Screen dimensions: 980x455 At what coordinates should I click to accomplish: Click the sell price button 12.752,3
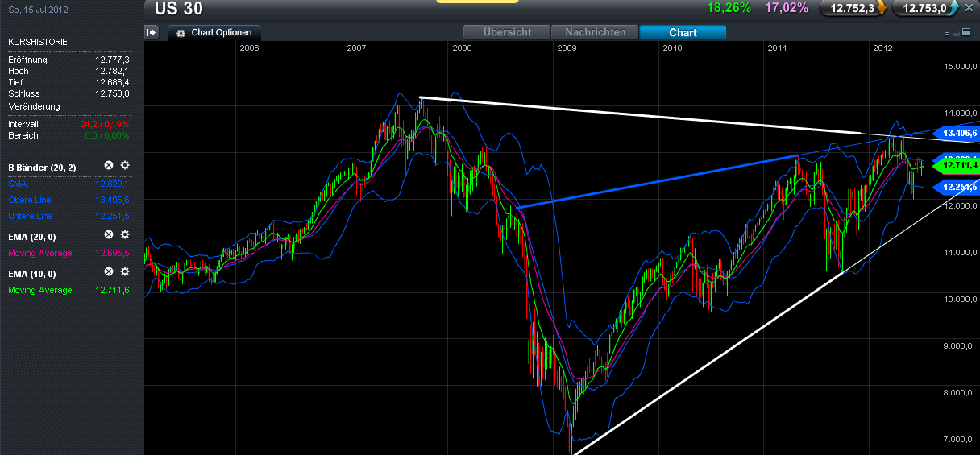(x=853, y=8)
